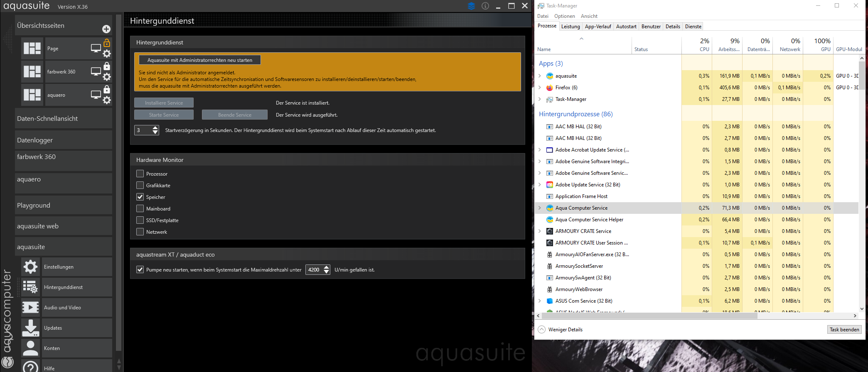Click the monitor icon on farbwerk 360 row
Image resolution: width=868 pixels, height=372 pixels.
96,71
